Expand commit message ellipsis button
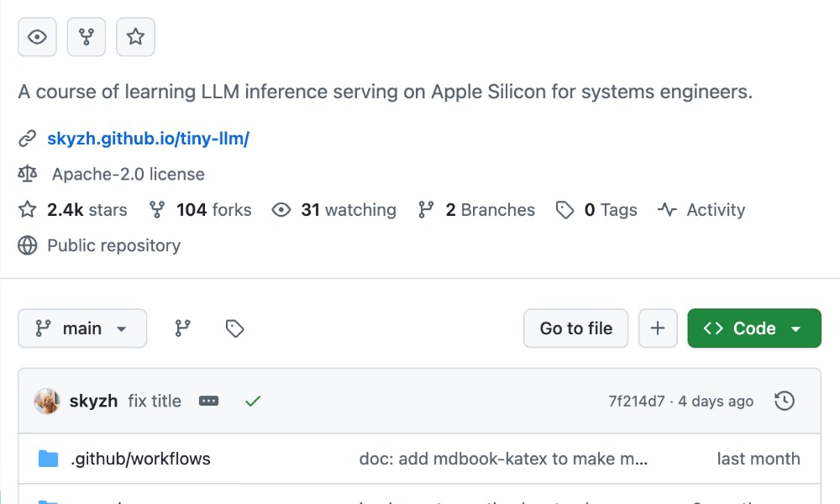Viewport: 840px width, 504px height. pos(208,402)
